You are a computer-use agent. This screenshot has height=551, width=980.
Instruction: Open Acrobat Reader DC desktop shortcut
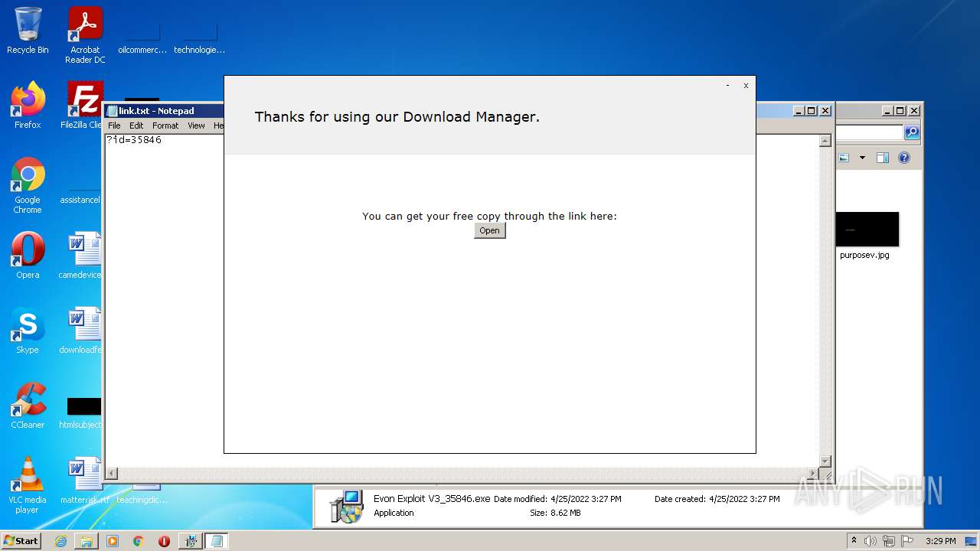coord(85,35)
